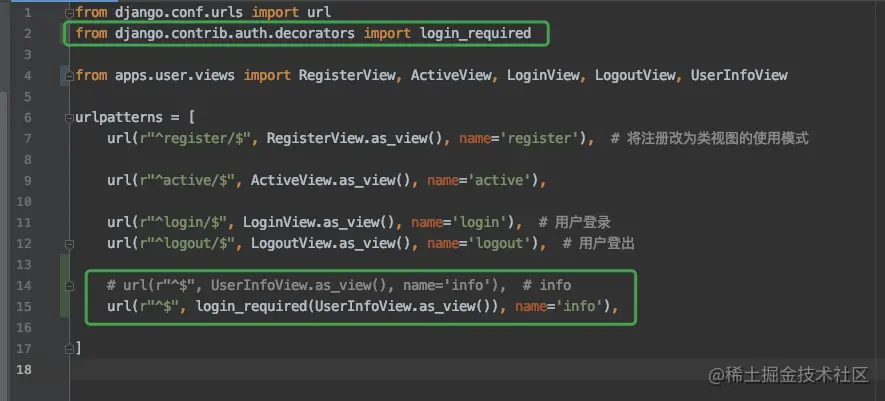Click line number 11 in the gutter

point(24,223)
